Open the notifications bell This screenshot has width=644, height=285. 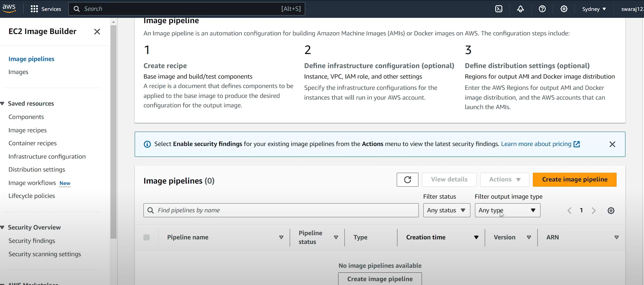pyautogui.click(x=521, y=9)
